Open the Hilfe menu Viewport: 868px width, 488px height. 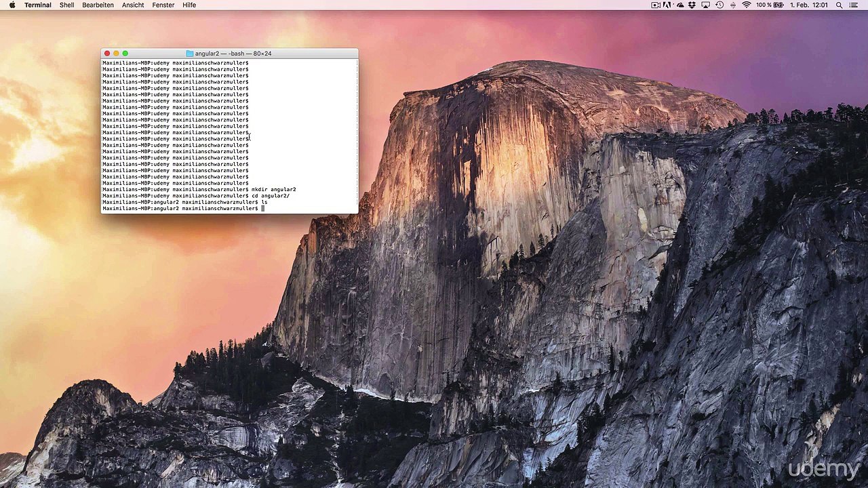(189, 5)
